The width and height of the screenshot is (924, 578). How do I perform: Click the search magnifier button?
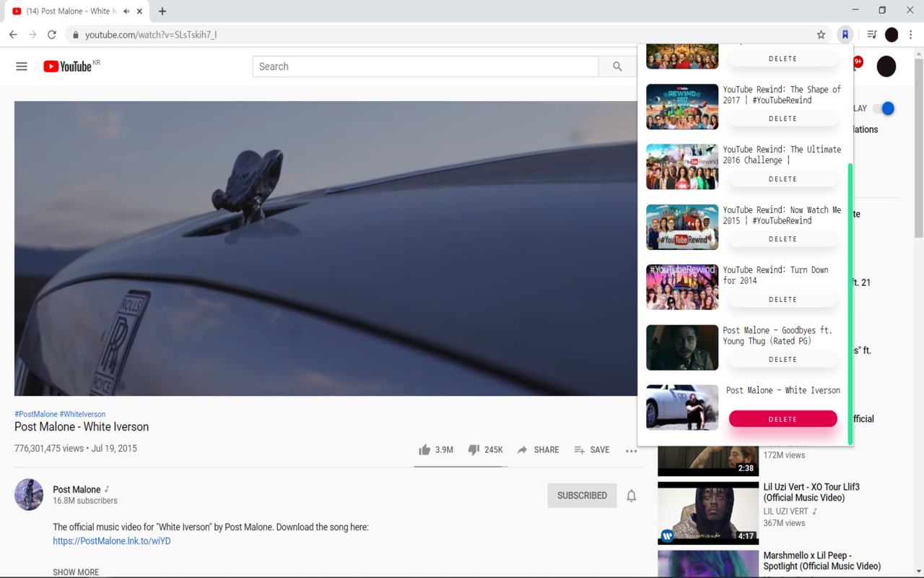(617, 66)
